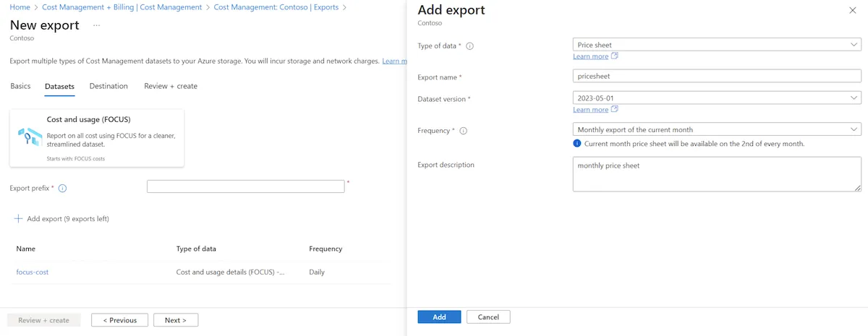Click the Export name field
The width and height of the screenshot is (868, 336).
(717, 75)
